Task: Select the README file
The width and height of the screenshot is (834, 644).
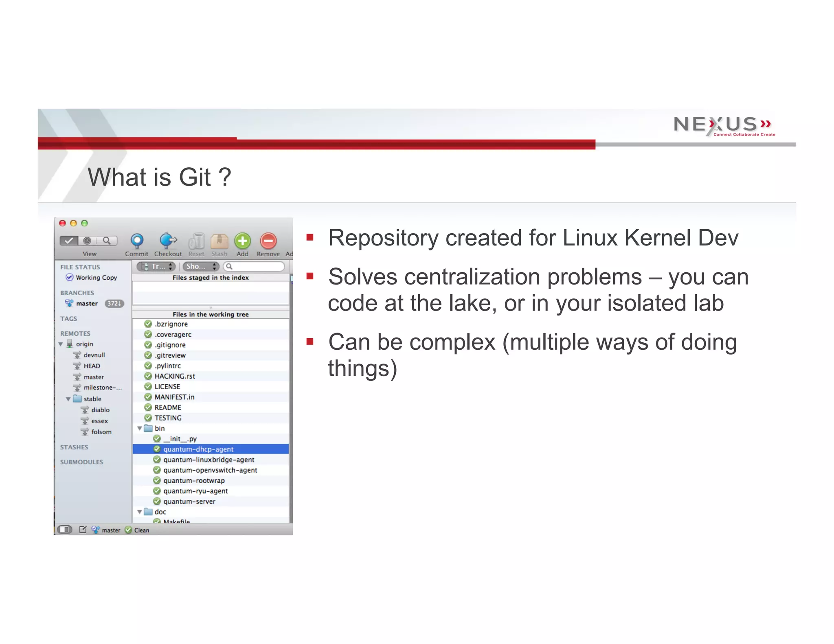Action: pyautogui.click(x=211, y=407)
